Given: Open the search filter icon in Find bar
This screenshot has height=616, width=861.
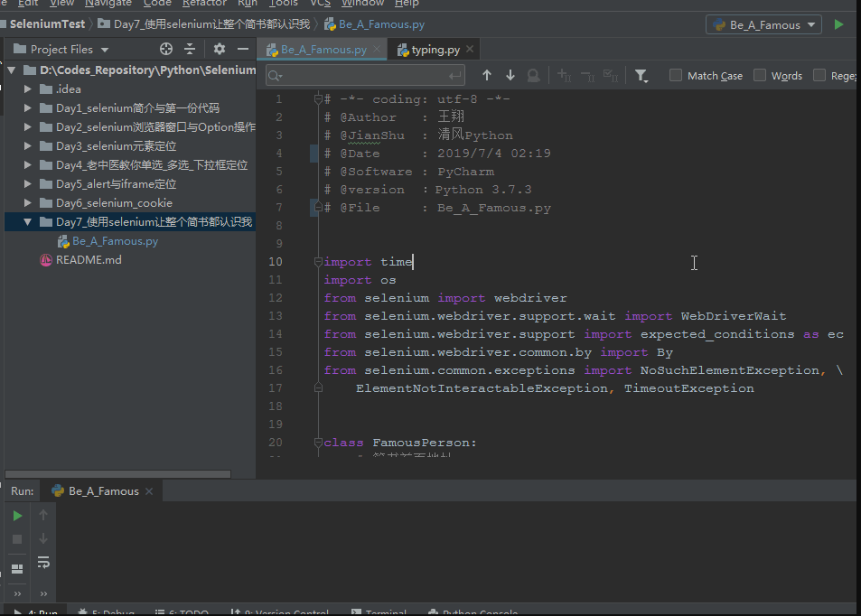Looking at the screenshot, I should click(x=642, y=75).
